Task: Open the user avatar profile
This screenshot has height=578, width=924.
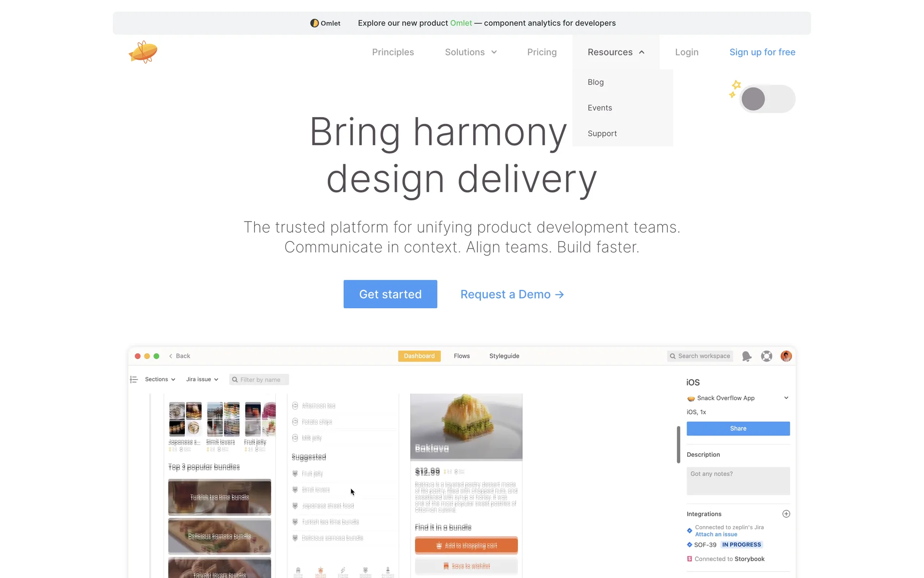Action: (786, 356)
